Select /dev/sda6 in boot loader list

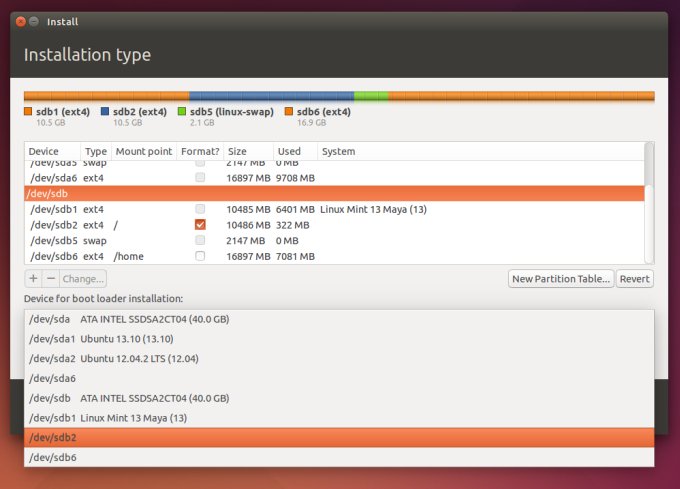[x=339, y=378]
